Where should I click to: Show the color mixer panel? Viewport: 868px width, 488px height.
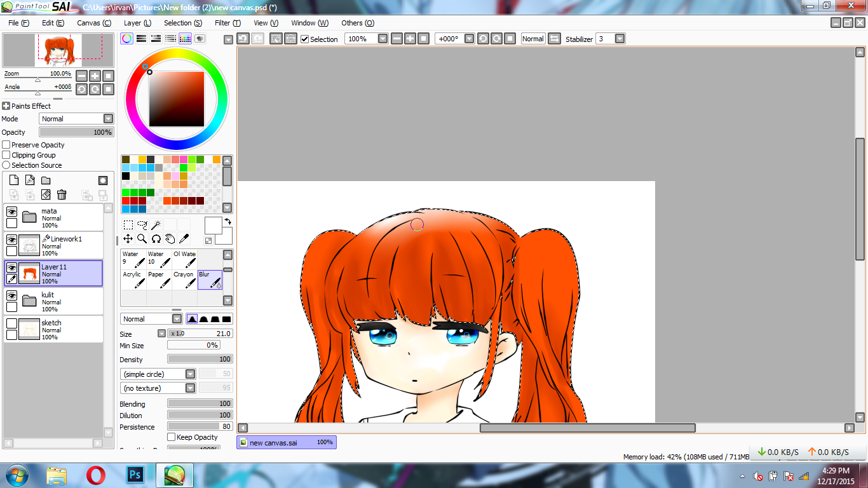[x=170, y=39]
